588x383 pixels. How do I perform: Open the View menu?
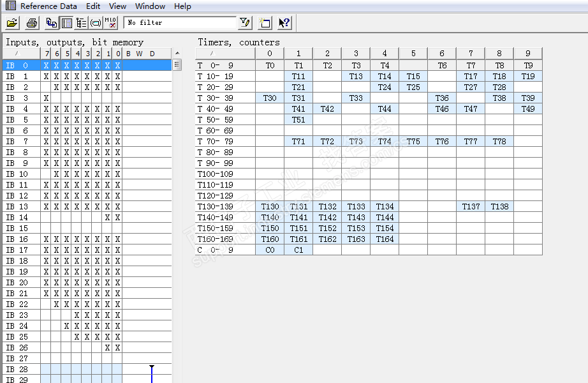[117, 6]
